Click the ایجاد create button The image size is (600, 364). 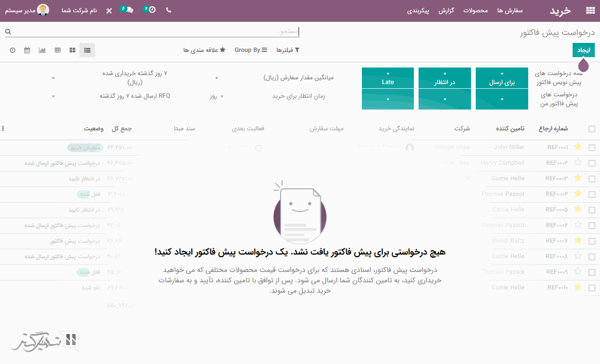pyautogui.click(x=583, y=50)
